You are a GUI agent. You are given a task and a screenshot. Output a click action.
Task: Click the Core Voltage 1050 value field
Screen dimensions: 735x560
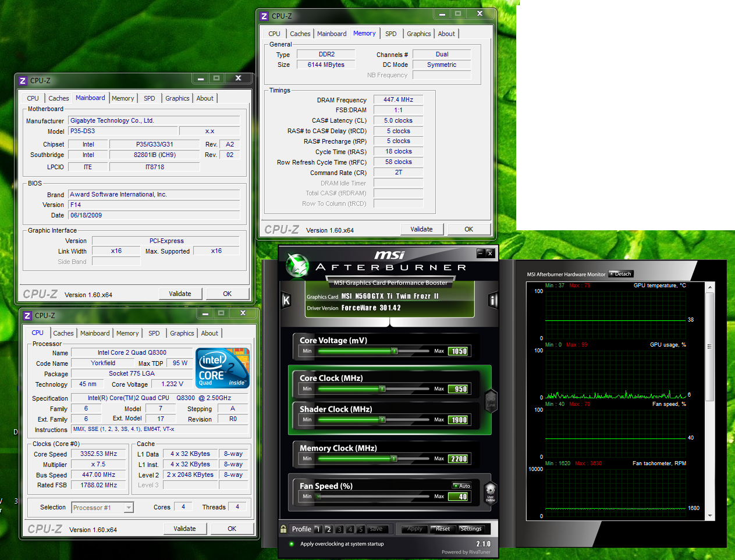459,351
